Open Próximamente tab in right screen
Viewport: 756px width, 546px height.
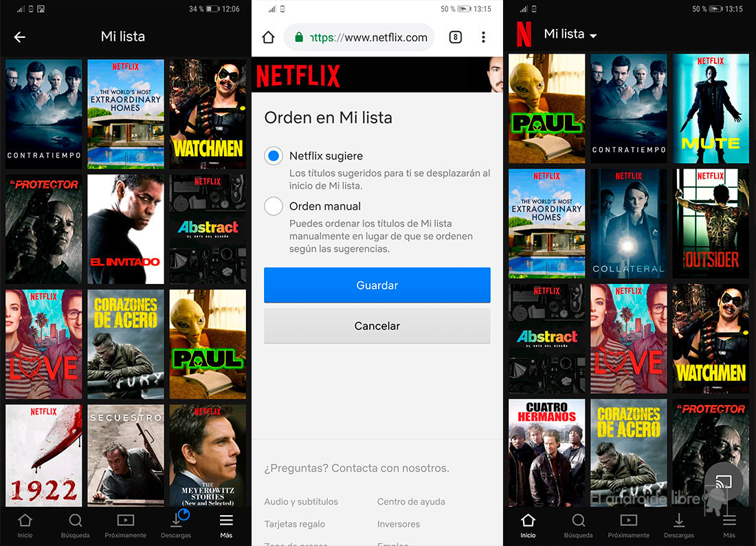[x=628, y=526]
